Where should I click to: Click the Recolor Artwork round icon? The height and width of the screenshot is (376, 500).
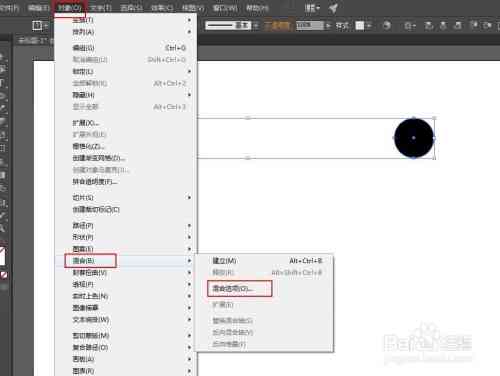pos(387,25)
